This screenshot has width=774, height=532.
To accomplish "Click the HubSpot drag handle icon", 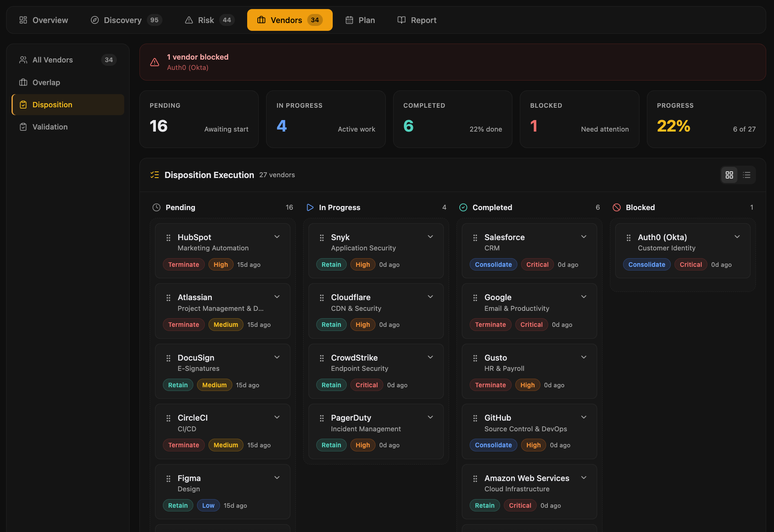I will 168,238.
